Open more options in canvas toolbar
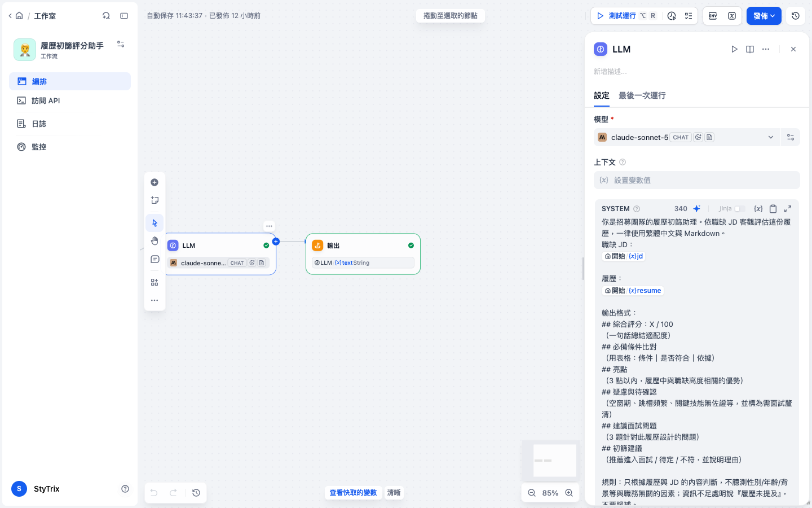 pos(155,300)
